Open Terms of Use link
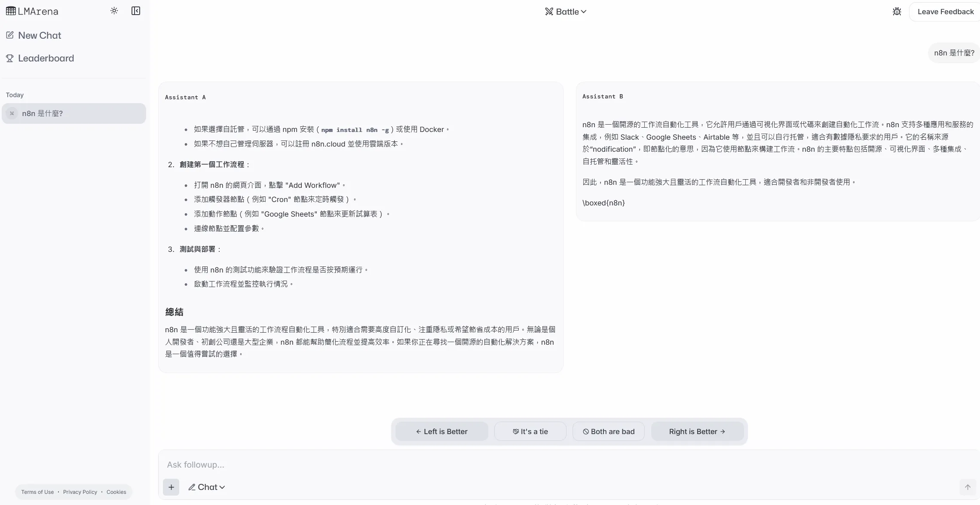This screenshot has width=980, height=505. click(x=37, y=492)
